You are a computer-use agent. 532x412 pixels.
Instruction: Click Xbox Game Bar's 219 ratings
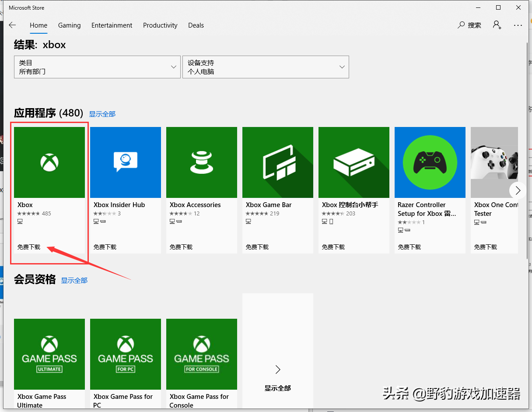point(262,214)
